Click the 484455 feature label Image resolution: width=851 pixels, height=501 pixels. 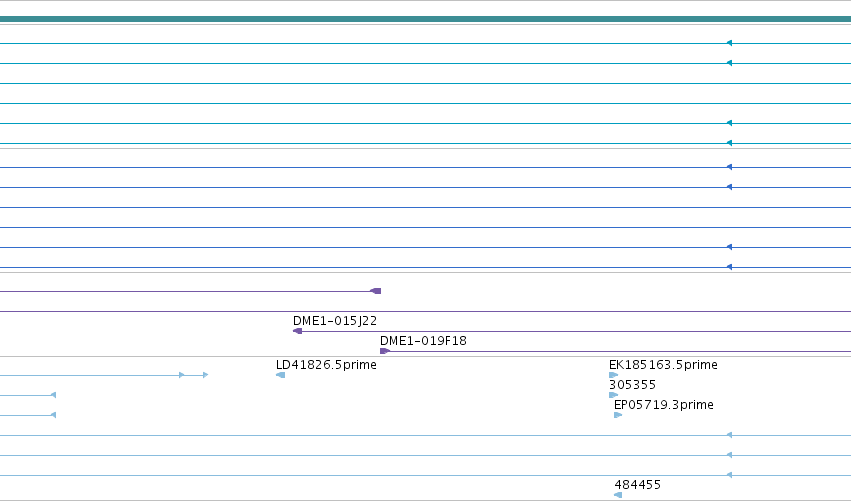[637, 485]
